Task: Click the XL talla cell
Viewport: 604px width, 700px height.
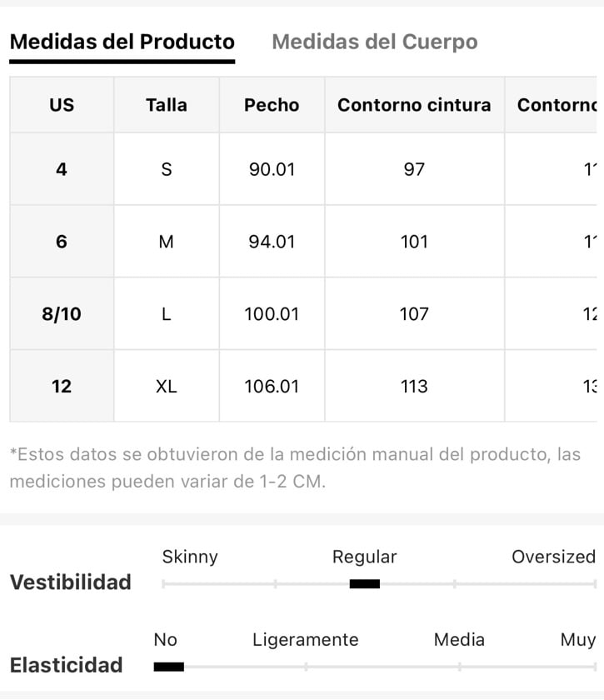Action: click(x=167, y=386)
